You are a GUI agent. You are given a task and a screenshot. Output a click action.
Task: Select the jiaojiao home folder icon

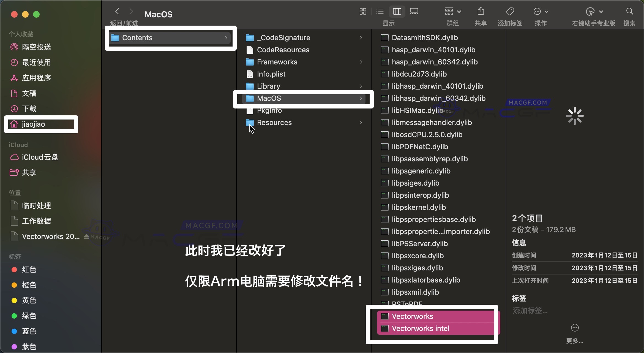click(x=14, y=124)
